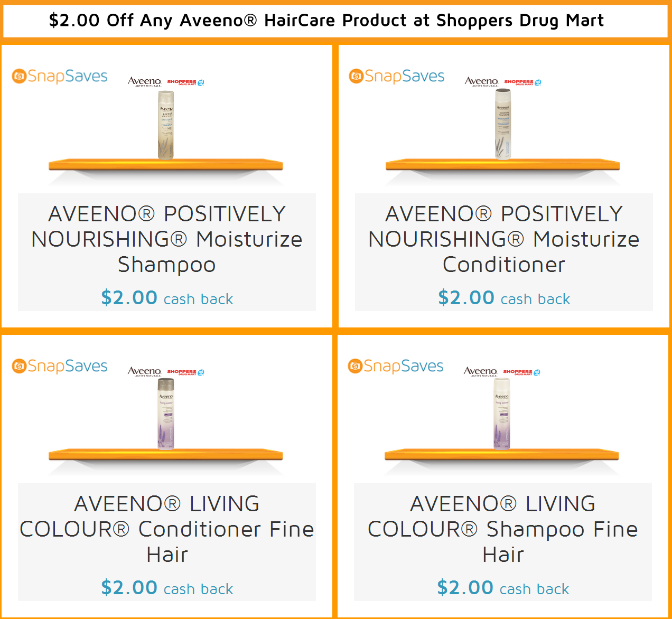Select the Moisturize Shampoo bottle image

[x=166, y=126]
